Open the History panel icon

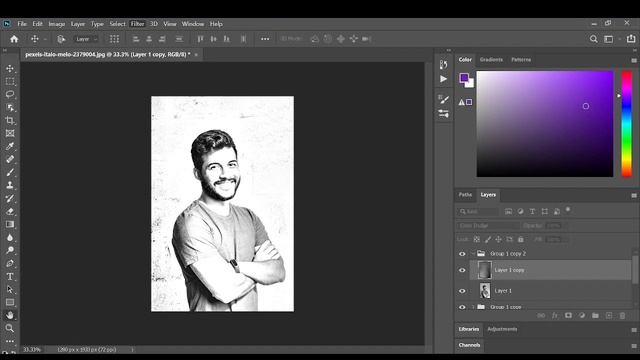coord(444,64)
